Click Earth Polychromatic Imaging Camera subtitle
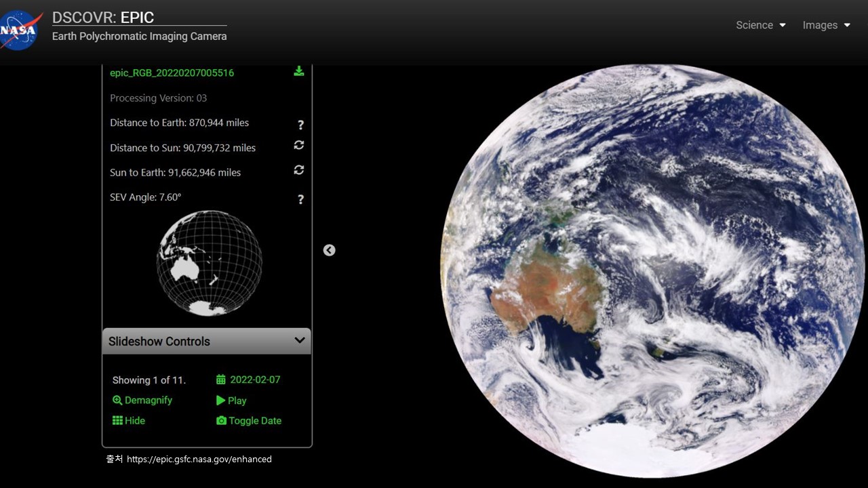The width and height of the screenshot is (868, 488). pyautogui.click(x=140, y=36)
